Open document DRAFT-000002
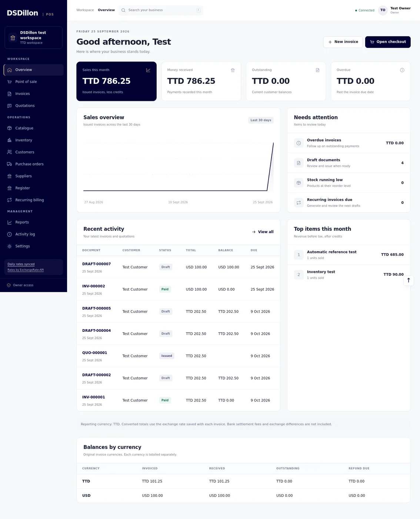This screenshot has height=519, width=420. [x=96, y=375]
